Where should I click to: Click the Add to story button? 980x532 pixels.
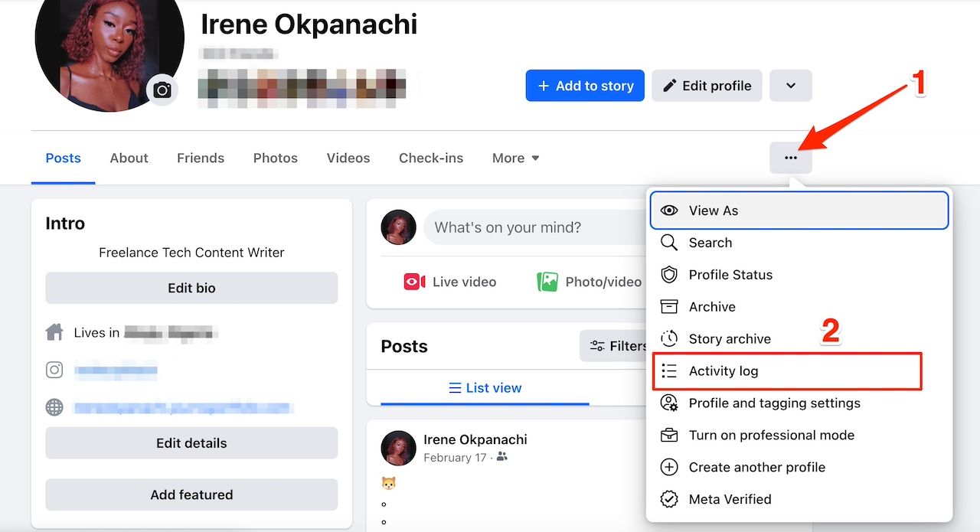(x=584, y=86)
